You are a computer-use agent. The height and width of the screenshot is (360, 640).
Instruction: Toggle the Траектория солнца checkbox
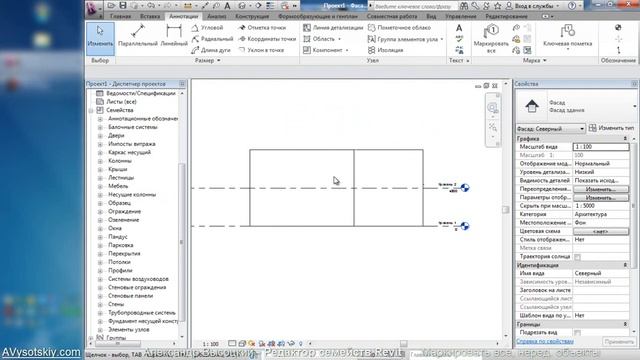click(577, 257)
